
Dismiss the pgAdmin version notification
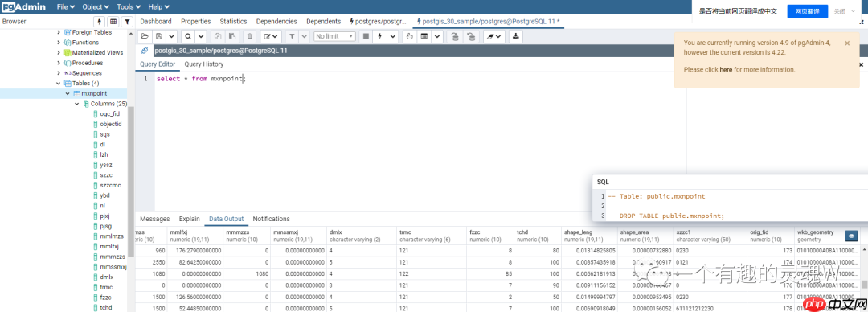pyautogui.click(x=847, y=43)
